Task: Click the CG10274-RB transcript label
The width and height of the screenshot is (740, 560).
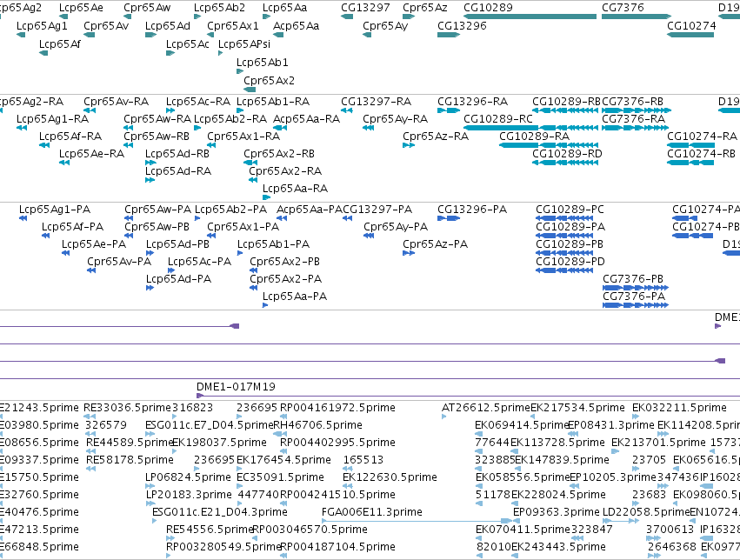Action: 701,154
